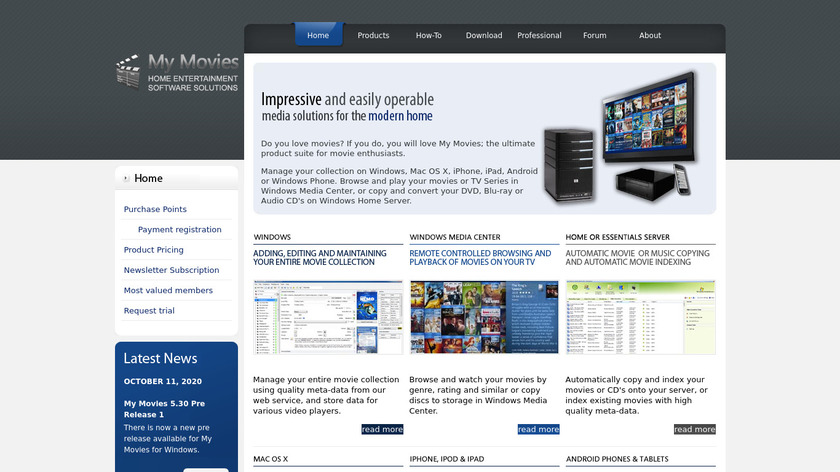Screen dimensions: 840x472
Task: Click the My Movies clapperboard logo icon
Action: 129,71
